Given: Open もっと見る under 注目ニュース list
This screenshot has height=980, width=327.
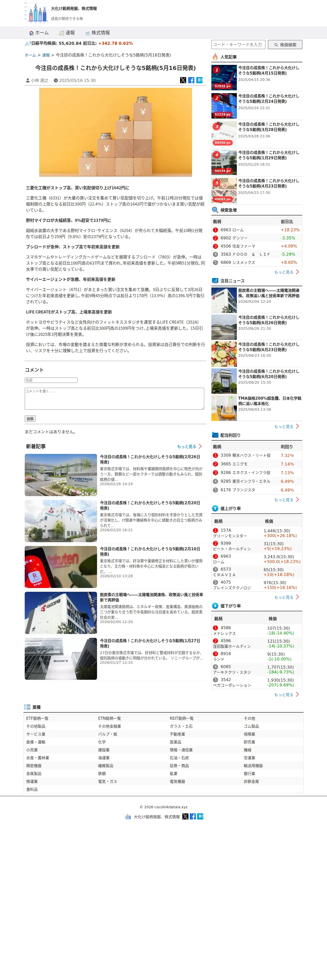Looking at the screenshot, I should pos(287,426).
